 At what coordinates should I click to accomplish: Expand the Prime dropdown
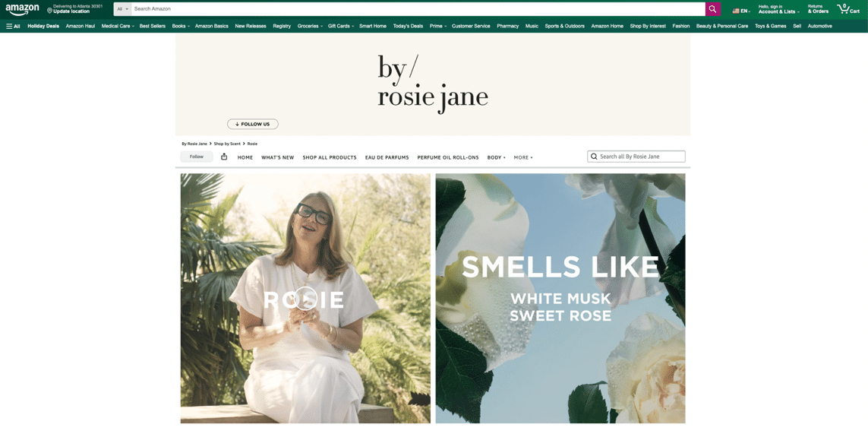pos(438,26)
